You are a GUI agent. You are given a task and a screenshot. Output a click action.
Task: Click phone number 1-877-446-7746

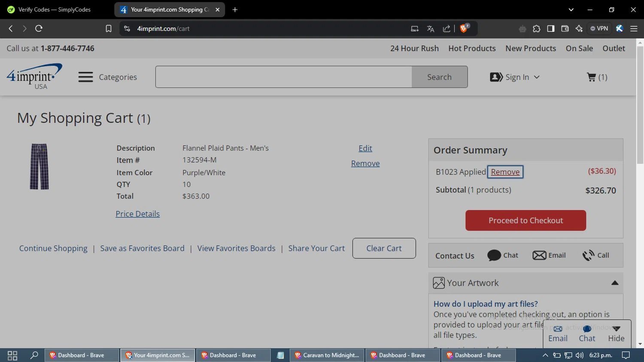point(67,49)
